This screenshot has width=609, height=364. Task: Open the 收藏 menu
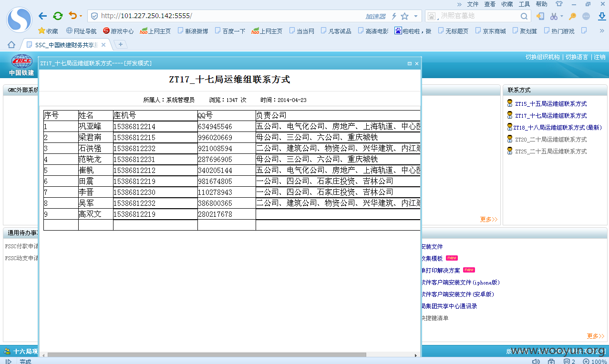(x=507, y=4)
